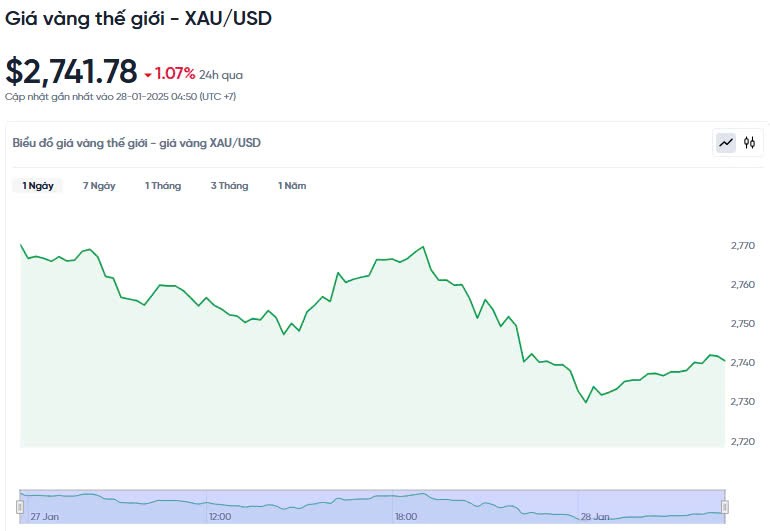Select the 1 Ngày time range

38,186
